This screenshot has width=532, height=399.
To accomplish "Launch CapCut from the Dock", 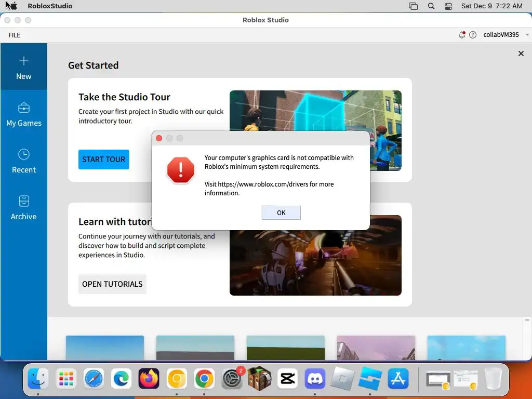I will click(x=287, y=378).
